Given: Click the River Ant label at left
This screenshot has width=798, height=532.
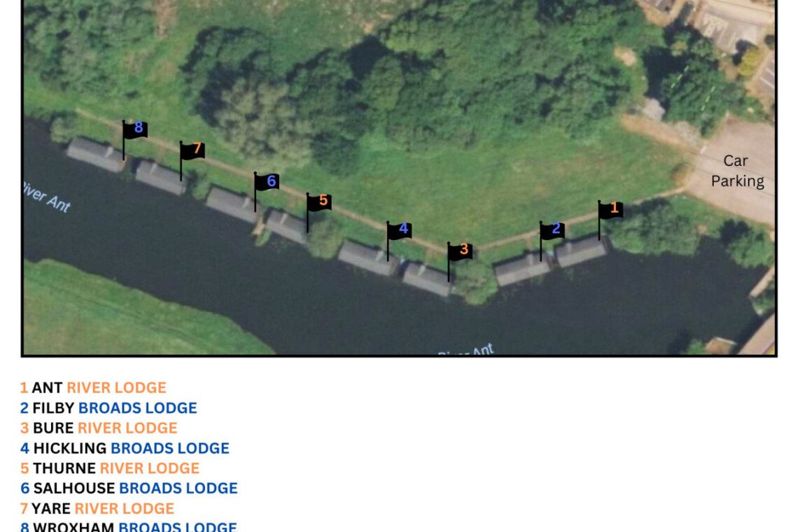Looking at the screenshot, I should (x=46, y=197).
